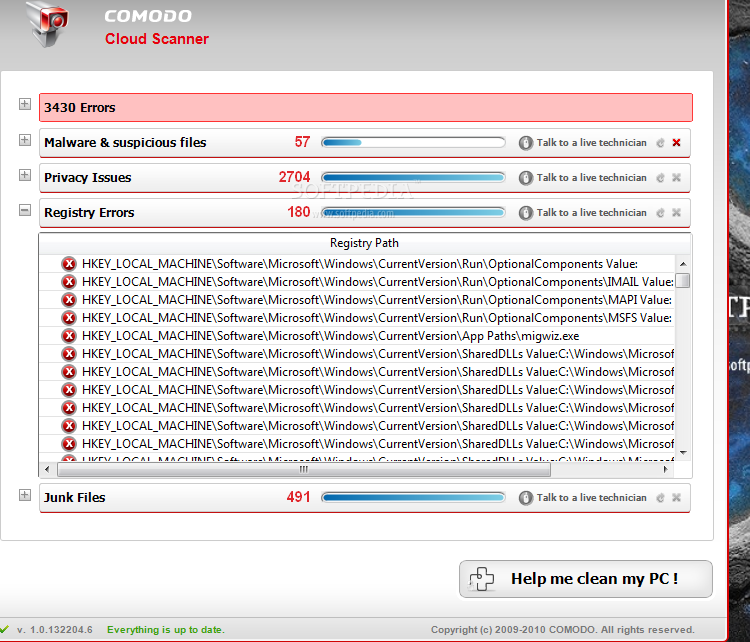
Task: Click grey X in Privacy Issues row
Action: [x=676, y=177]
